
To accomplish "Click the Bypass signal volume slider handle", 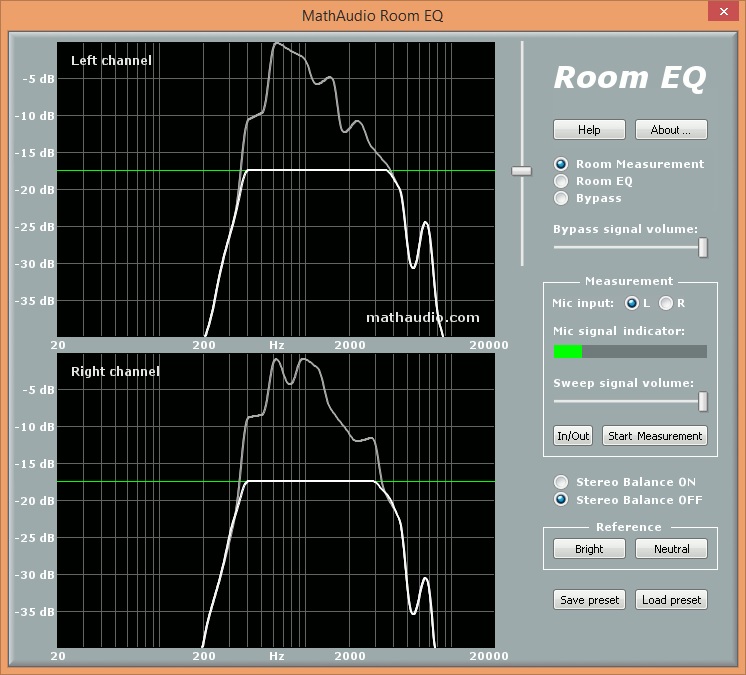I will tap(703, 247).
